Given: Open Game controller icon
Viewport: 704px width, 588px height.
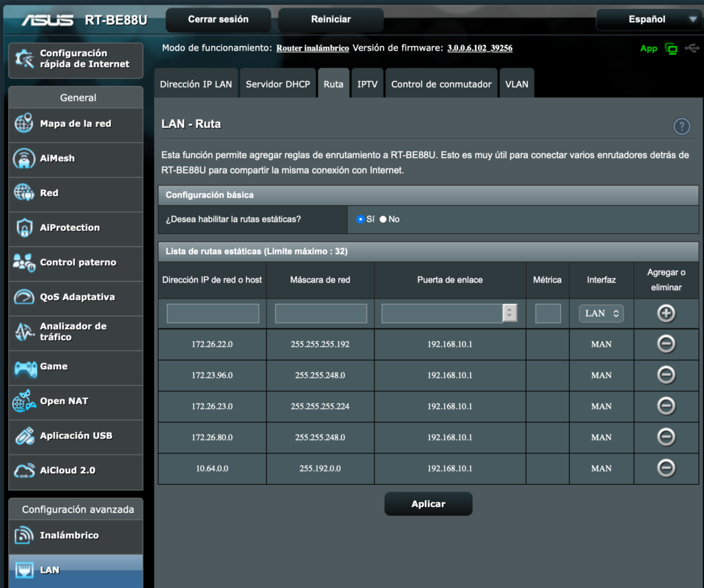Looking at the screenshot, I should point(25,368).
